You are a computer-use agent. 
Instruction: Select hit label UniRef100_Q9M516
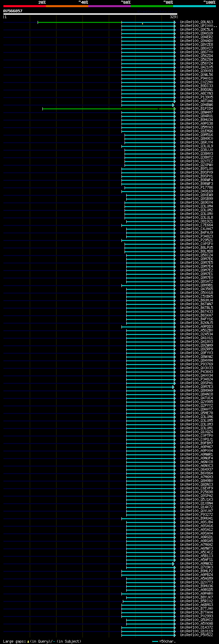(x=196, y=135)
